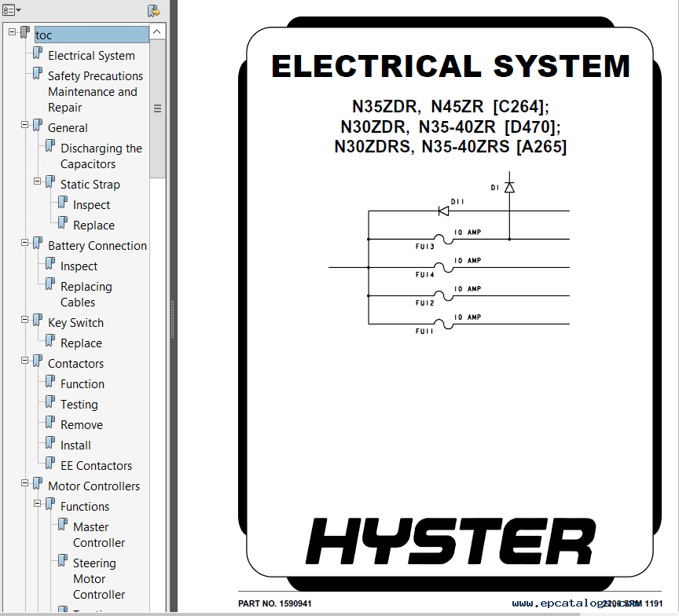Go to the Remove bookmark
This screenshot has height=616, width=679.
click(82, 425)
